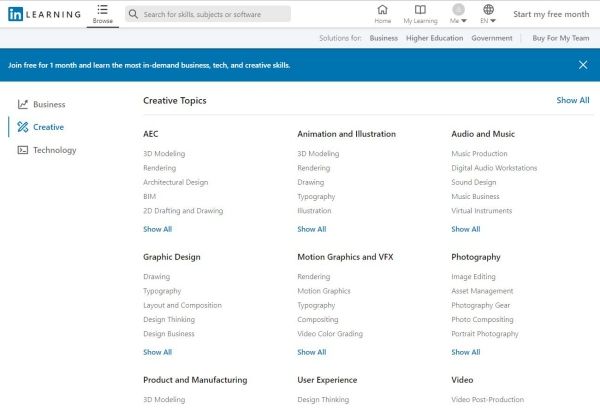Screen dimensions: 600x409
Task: Focus the skills search field
Action: [x=214, y=15]
